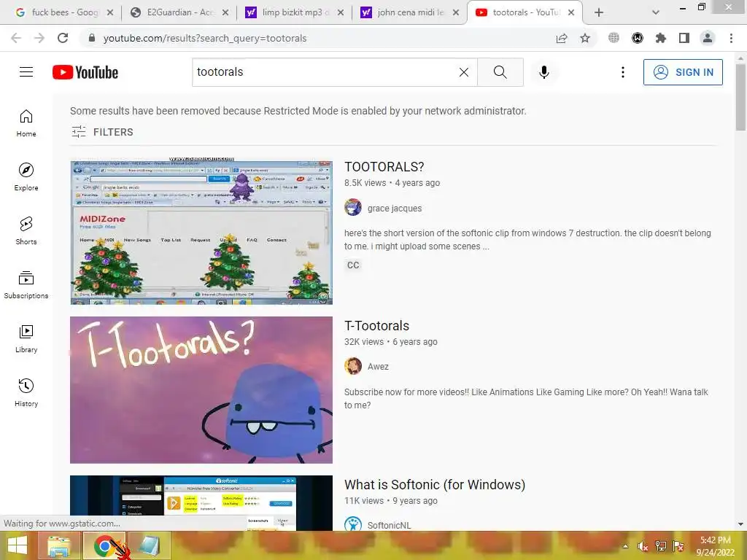
Task: Click the muted volume tray icon
Action: tap(643, 546)
